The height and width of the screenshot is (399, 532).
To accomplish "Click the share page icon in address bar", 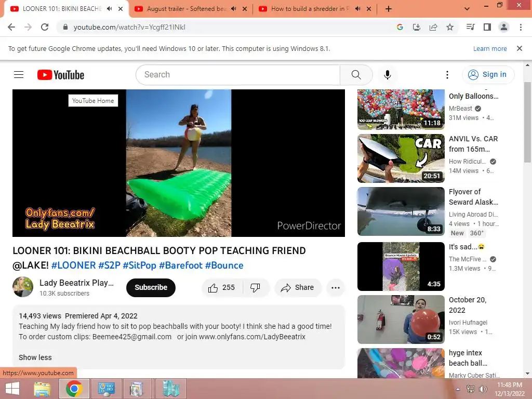I will pyautogui.click(x=433, y=27).
